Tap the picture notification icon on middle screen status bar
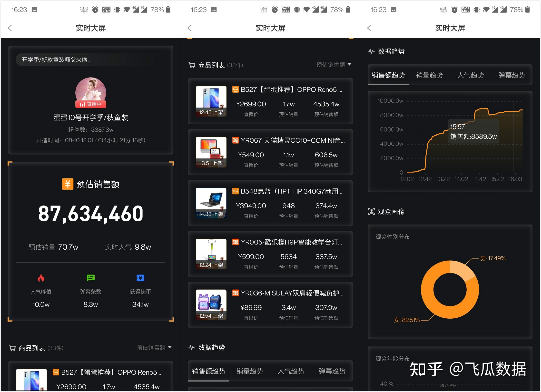 [214, 10]
